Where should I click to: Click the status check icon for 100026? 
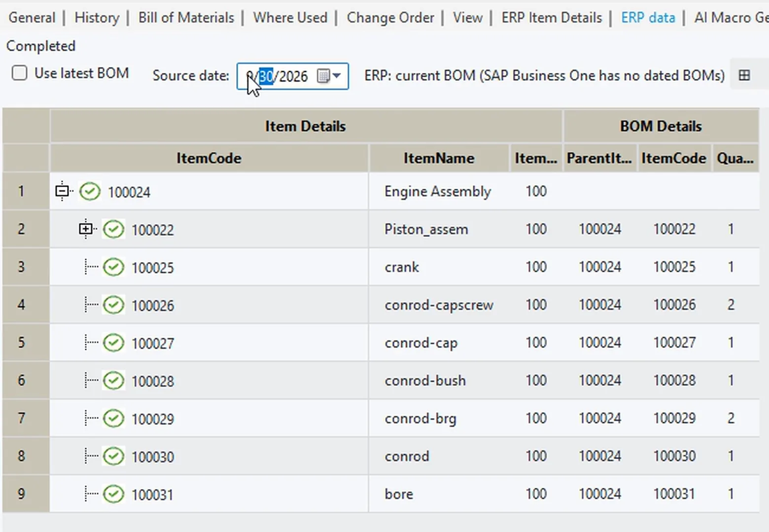point(113,305)
